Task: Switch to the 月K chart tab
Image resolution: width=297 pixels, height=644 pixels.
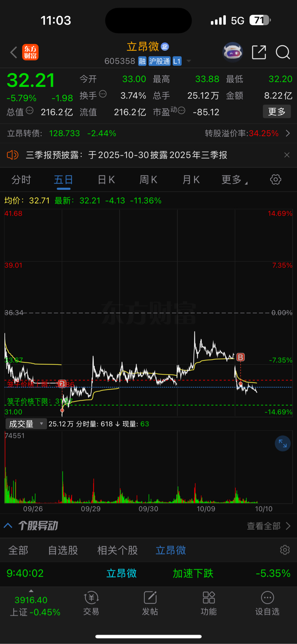Action: tap(191, 180)
